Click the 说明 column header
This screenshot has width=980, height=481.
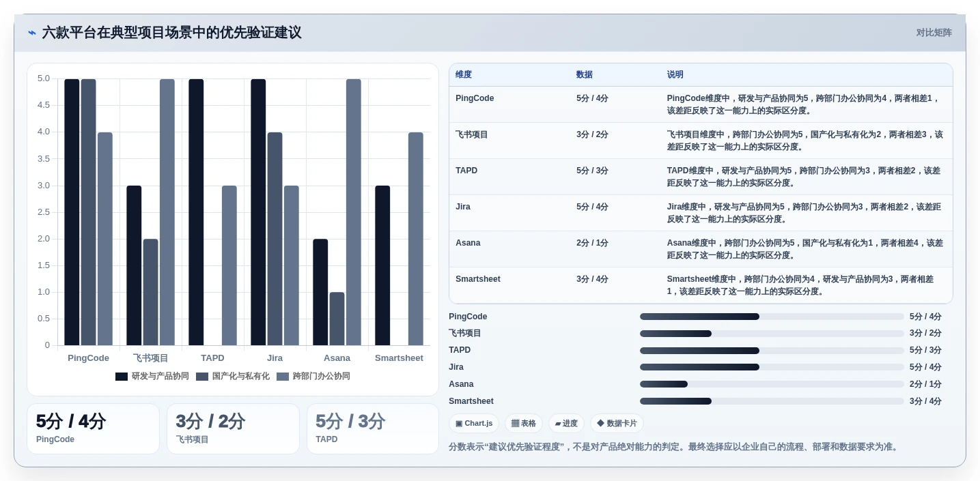675,75
